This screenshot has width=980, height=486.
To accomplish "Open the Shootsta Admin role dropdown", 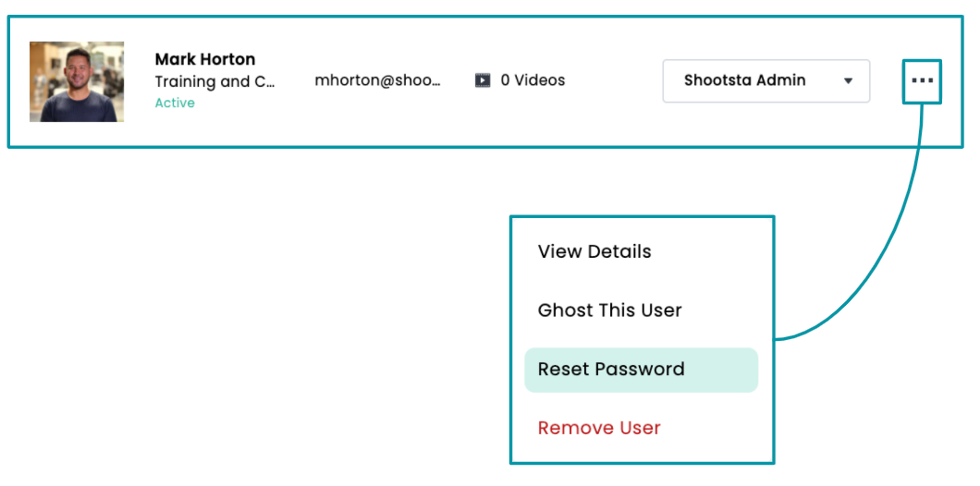I will pyautogui.click(x=766, y=80).
